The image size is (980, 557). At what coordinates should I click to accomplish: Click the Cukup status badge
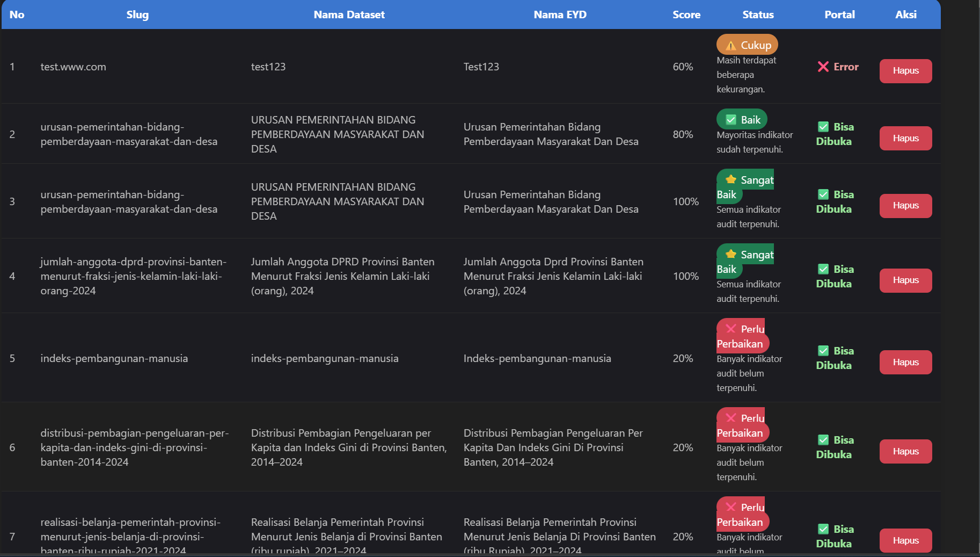click(747, 45)
